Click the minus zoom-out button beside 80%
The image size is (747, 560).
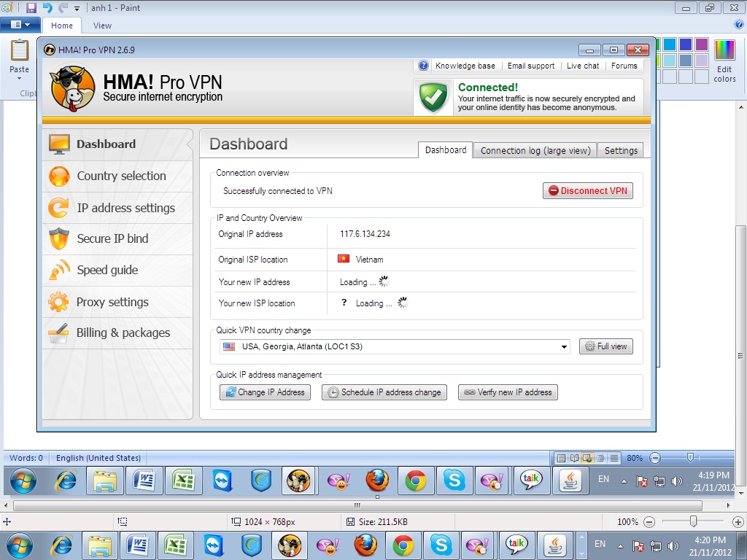tap(656, 458)
